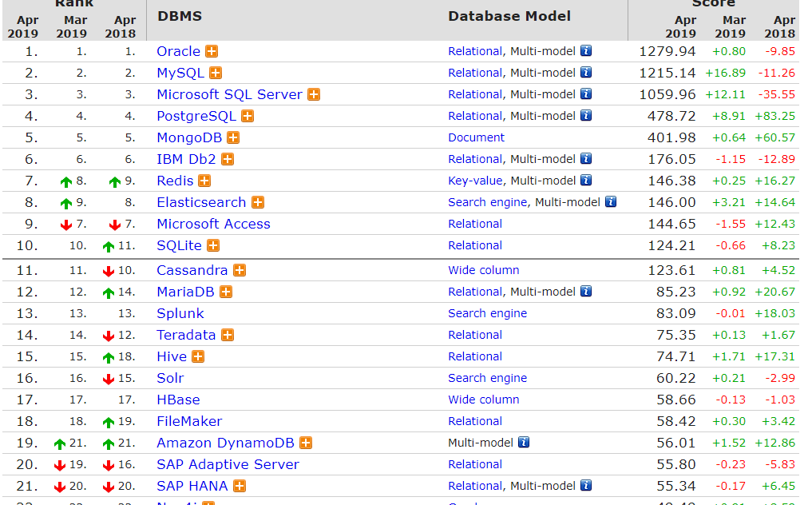Screen dimensions: 812x505
Task: Click the Search engine link in Solr row
Action: click(x=487, y=378)
